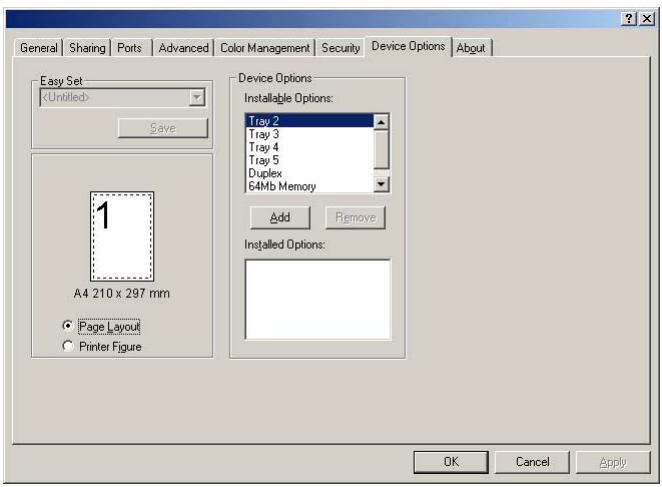Viewport: 662px width, 487px height.
Task: Select the 64Mb Memory option
Action: (x=309, y=186)
